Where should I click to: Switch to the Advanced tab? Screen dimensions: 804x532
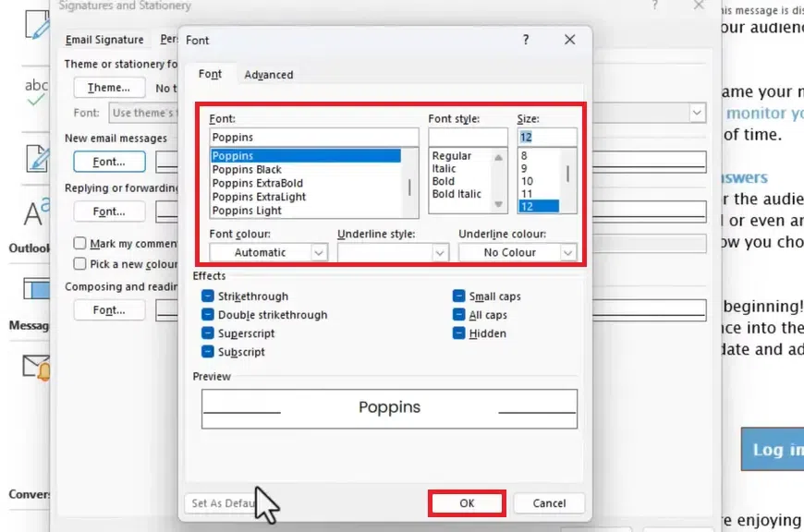click(268, 75)
